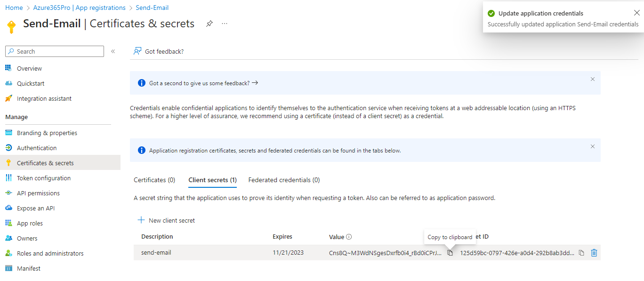The image size is (644, 281).
Task: Click the Value column info icon
Action: pos(349,237)
